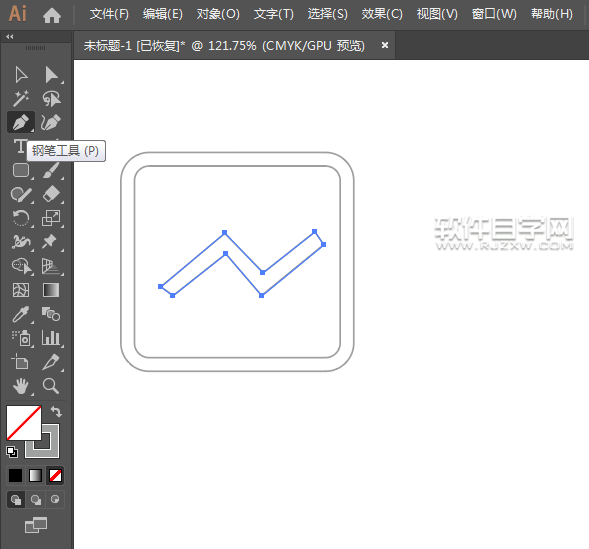Swap fill and stroke colors
The height and width of the screenshot is (549, 589).
tap(56, 412)
